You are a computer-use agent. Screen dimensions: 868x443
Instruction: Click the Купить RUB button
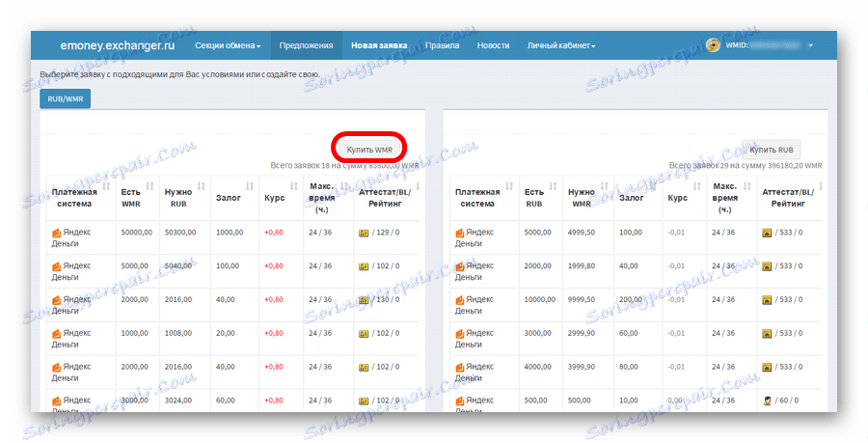(x=772, y=150)
